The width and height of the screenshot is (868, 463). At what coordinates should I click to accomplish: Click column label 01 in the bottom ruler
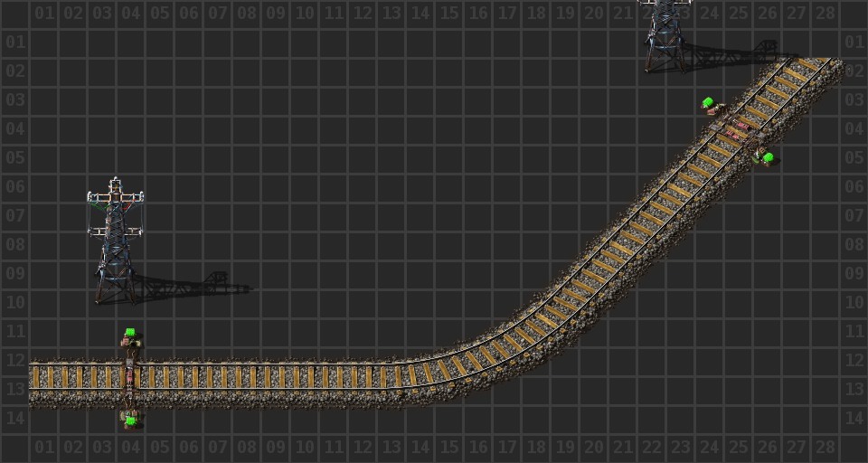(44, 447)
